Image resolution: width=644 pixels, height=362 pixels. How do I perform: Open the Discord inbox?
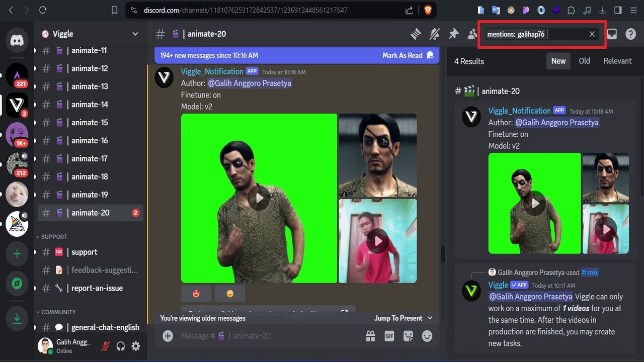pos(612,34)
